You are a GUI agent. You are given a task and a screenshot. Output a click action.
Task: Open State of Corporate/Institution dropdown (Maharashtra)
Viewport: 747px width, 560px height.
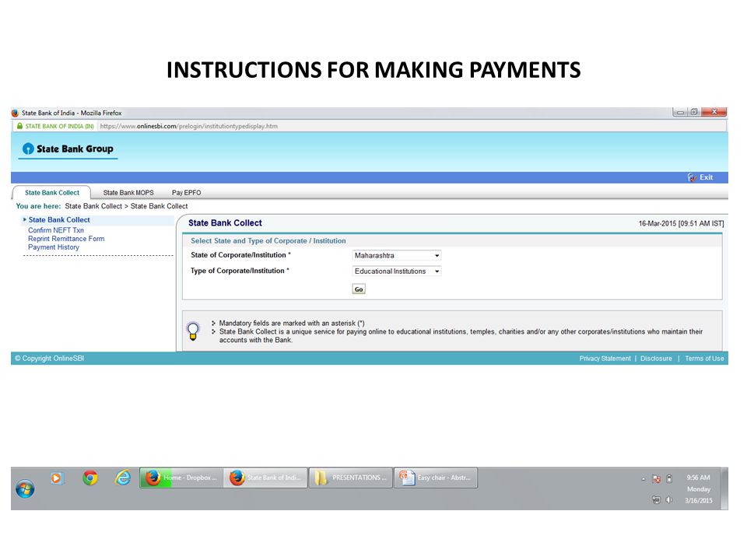[x=397, y=256]
